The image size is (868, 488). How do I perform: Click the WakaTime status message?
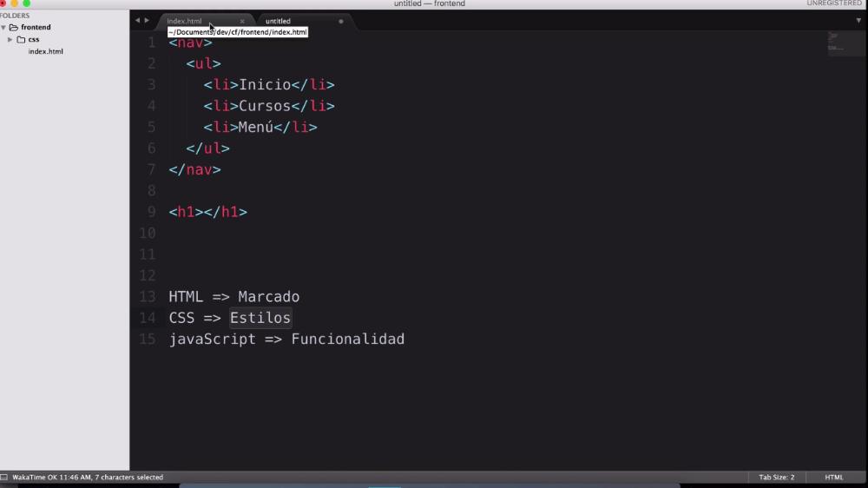point(88,477)
